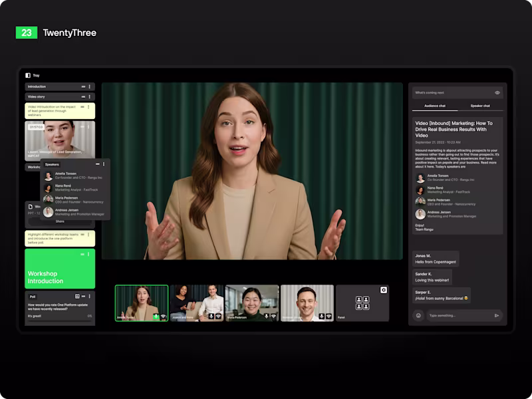
Task: Click What's coming next field
Action: pyautogui.click(x=458, y=92)
